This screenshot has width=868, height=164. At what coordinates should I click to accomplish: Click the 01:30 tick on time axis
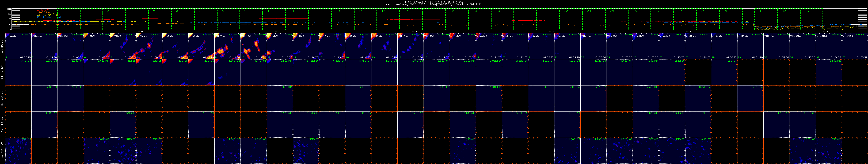point(689,31)
